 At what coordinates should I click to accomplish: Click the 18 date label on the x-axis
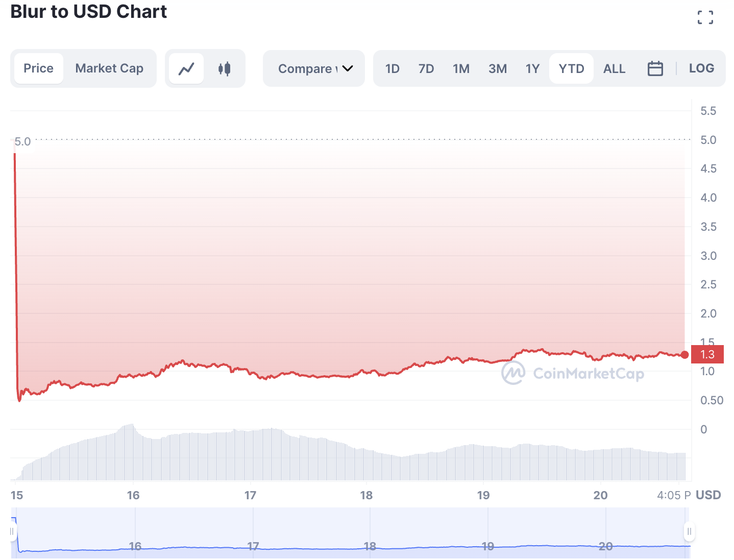click(x=366, y=495)
